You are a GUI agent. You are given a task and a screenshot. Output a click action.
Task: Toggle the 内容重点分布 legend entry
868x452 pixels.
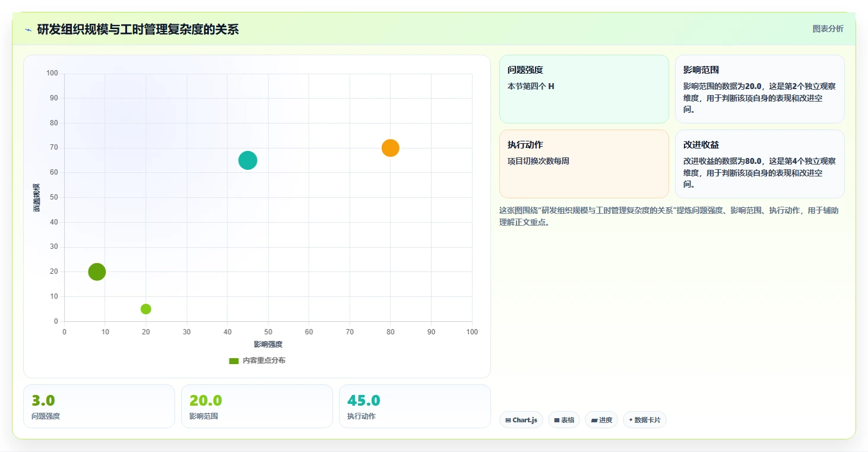click(x=257, y=361)
